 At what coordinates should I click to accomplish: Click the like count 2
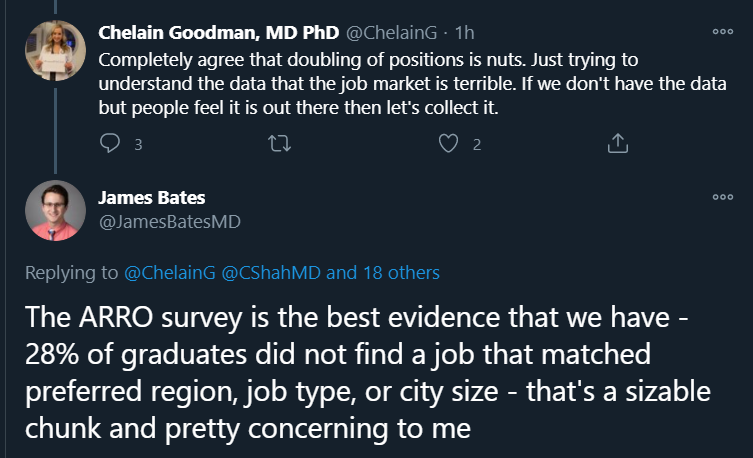click(x=477, y=144)
